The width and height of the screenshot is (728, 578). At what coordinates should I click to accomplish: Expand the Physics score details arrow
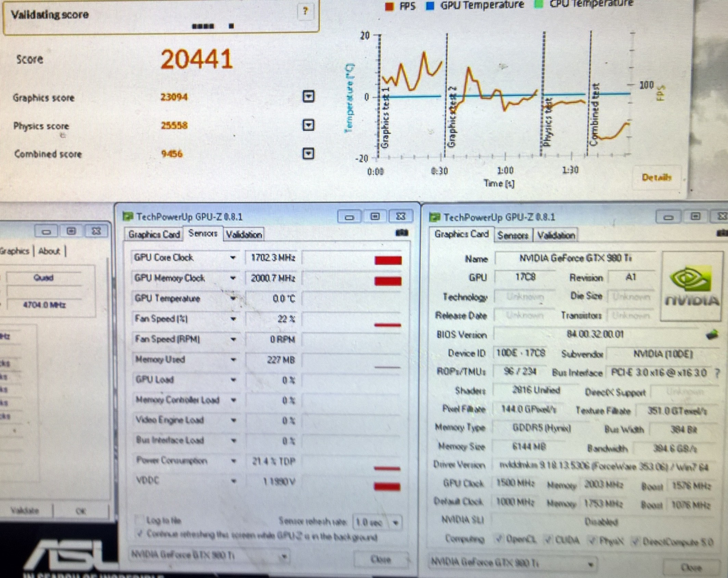(308, 125)
